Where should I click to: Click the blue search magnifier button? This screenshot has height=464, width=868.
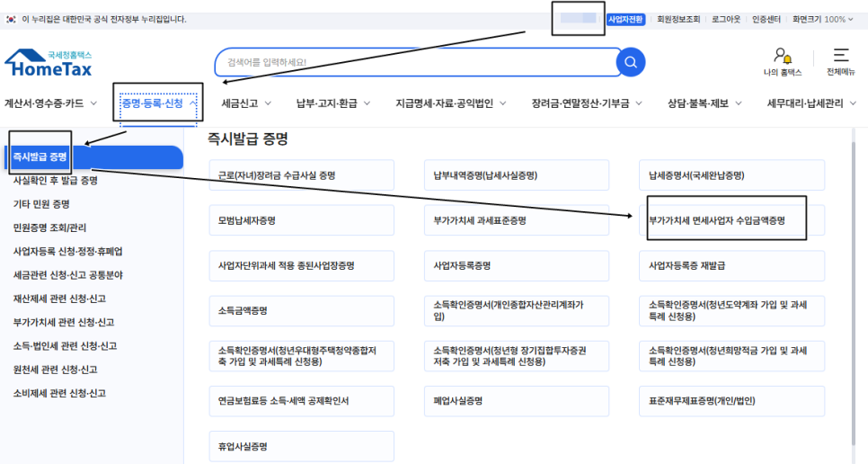631,62
